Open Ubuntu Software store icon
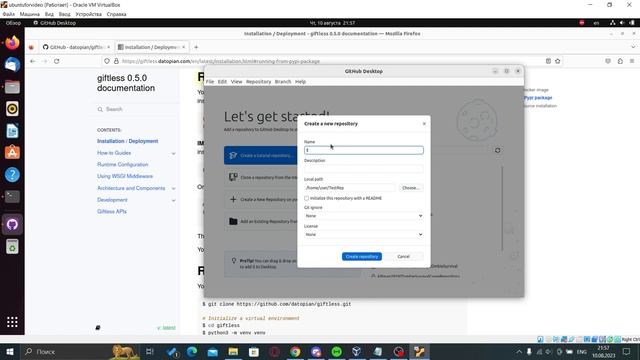This screenshot has height=360, width=640. 12,152
